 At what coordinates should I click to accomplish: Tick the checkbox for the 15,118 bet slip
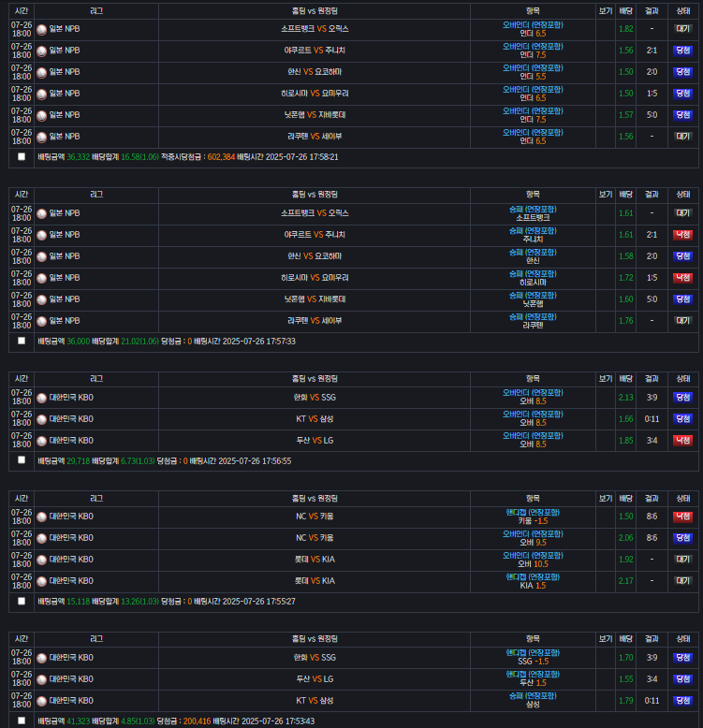22,602
